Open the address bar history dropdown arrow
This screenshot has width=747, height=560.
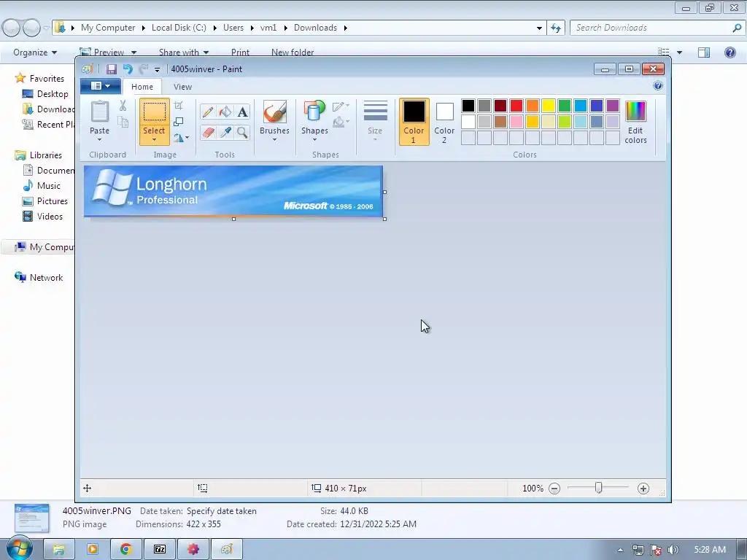[x=539, y=28]
